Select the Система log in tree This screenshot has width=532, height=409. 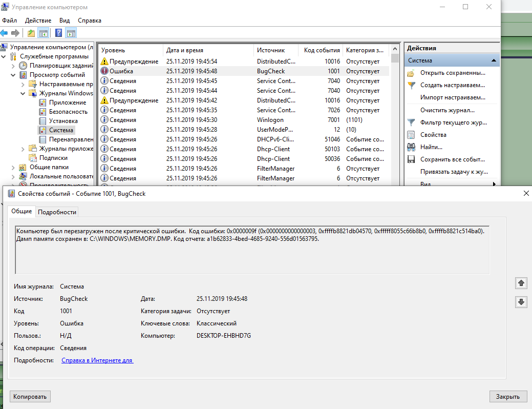click(61, 130)
